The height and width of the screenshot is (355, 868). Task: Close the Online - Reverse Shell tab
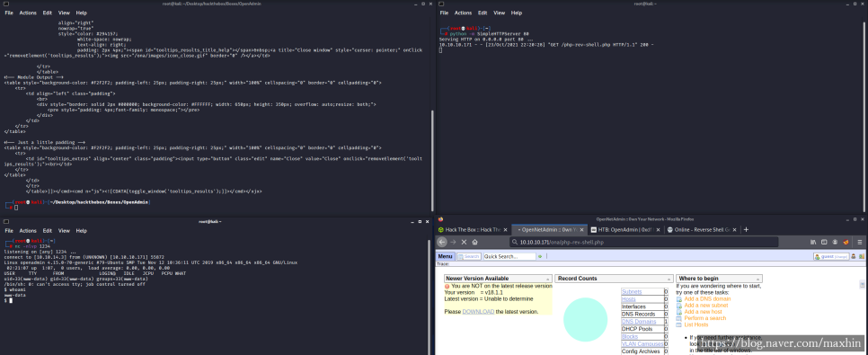click(x=735, y=229)
